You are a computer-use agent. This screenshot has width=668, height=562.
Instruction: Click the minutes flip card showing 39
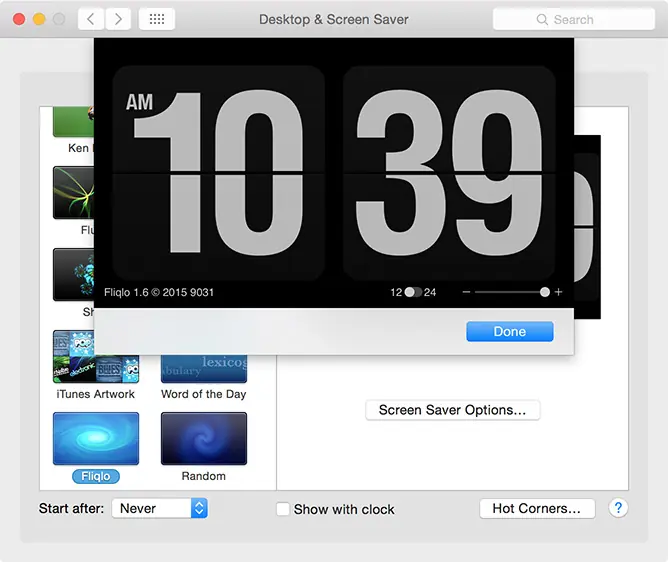pos(449,173)
